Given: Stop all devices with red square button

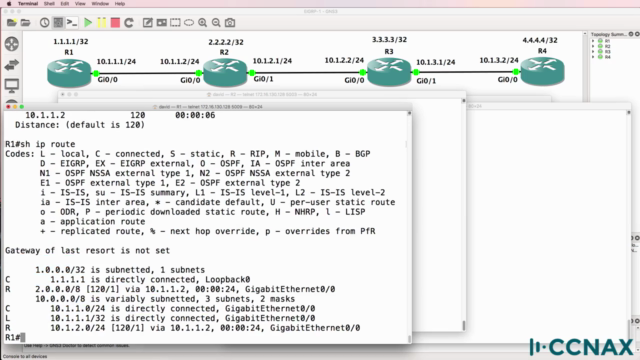Looking at the screenshot, I should [x=115, y=22].
